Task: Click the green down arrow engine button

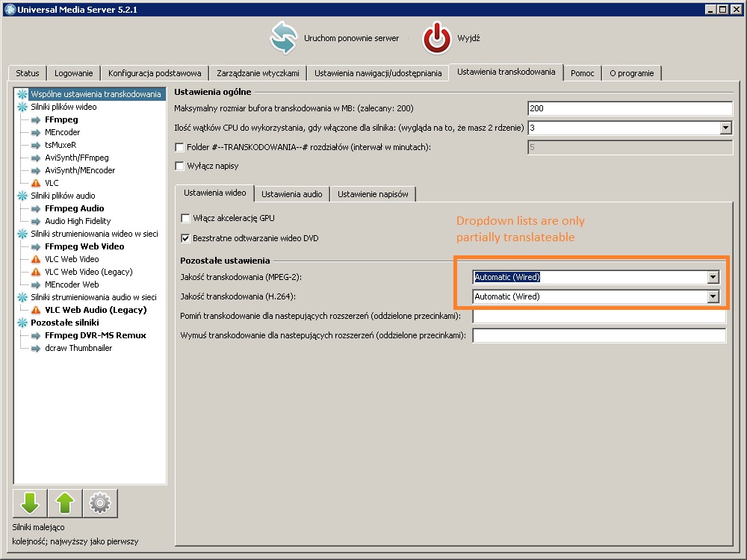Action: click(30, 503)
